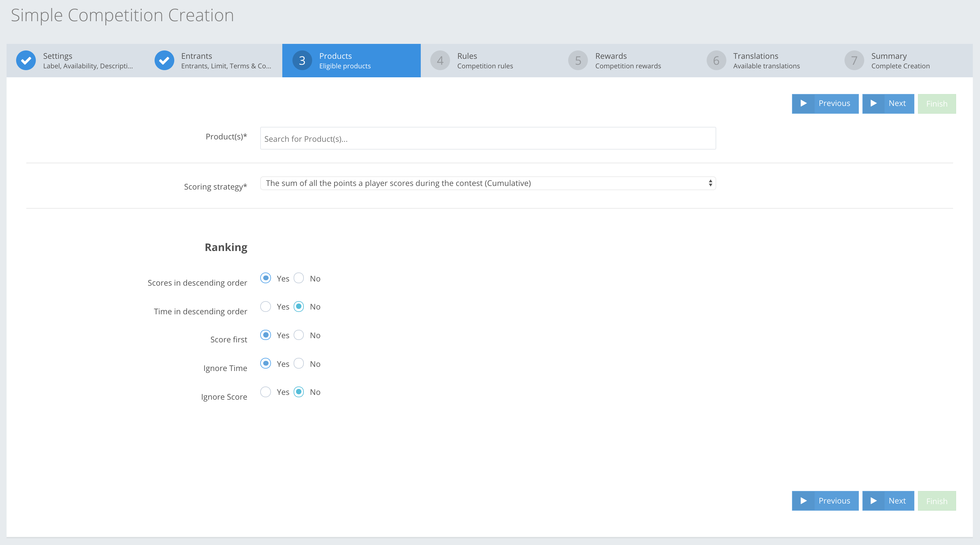Click the play arrow on bottom Next button

(x=873, y=501)
